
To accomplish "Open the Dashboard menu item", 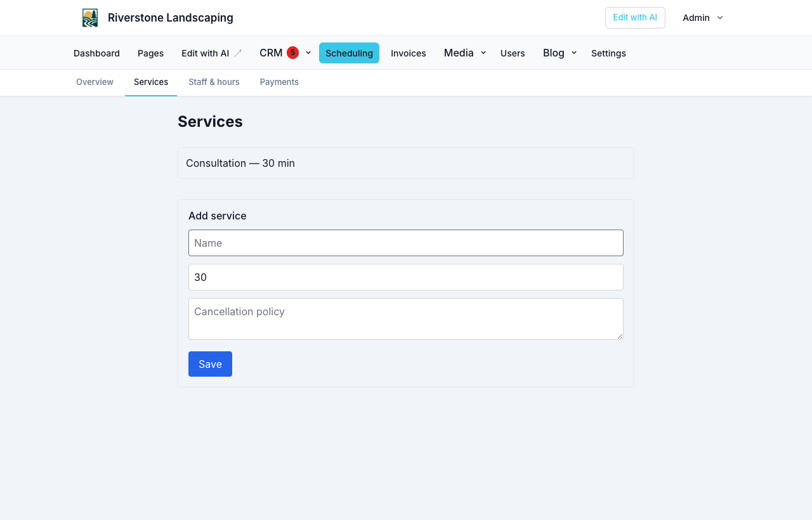I will (96, 53).
